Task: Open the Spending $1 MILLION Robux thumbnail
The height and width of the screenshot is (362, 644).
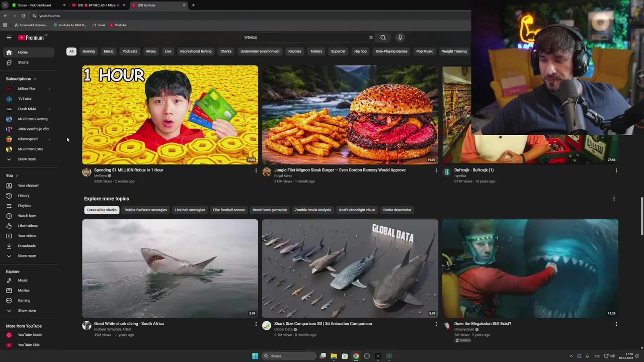Action: tap(170, 115)
